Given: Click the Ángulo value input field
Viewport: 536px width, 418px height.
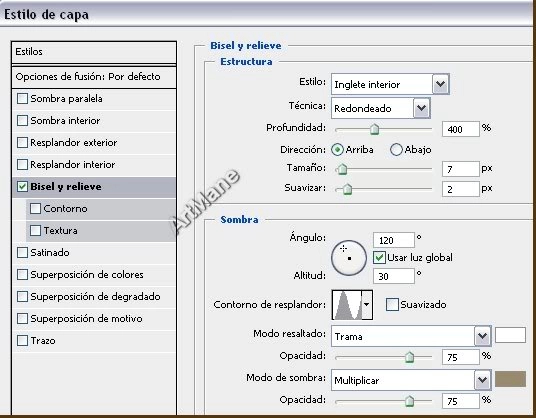Looking at the screenshot, I should tap(394, 240).
